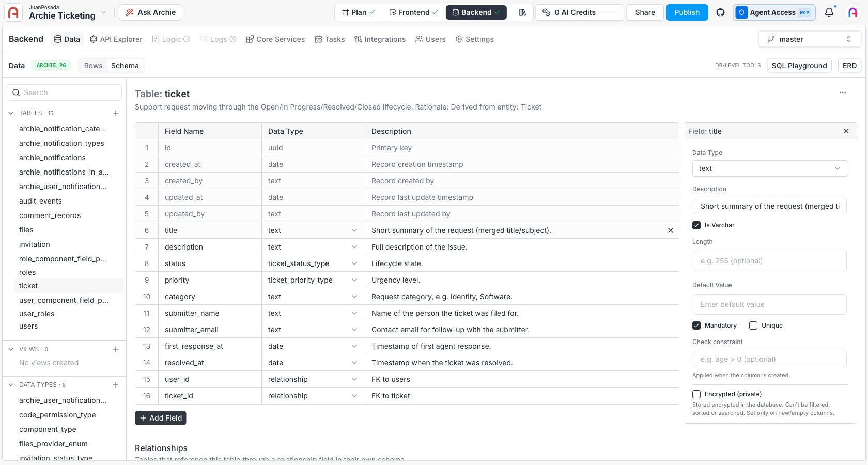The height and width of the screenshot is (465, 868).
Task: Add a new data type with the plus icon
Action: click(116, 385)
